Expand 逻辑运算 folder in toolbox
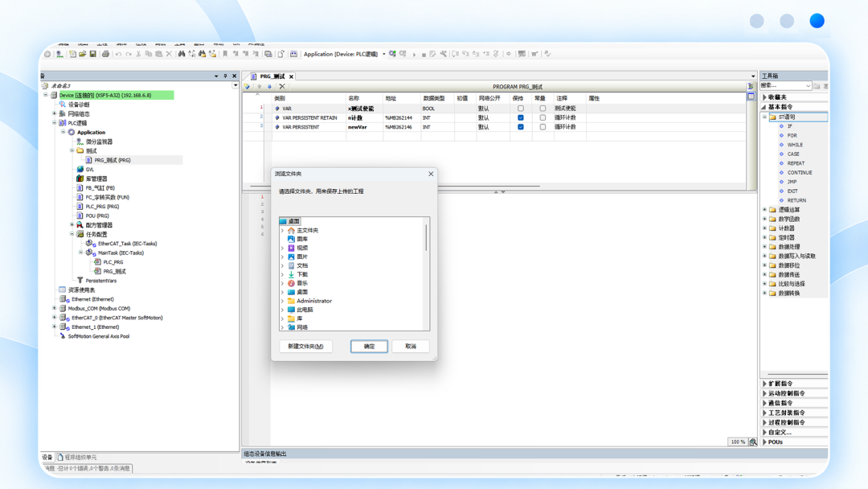The height and width of the screenshot is (489, 868). (764, 210)
